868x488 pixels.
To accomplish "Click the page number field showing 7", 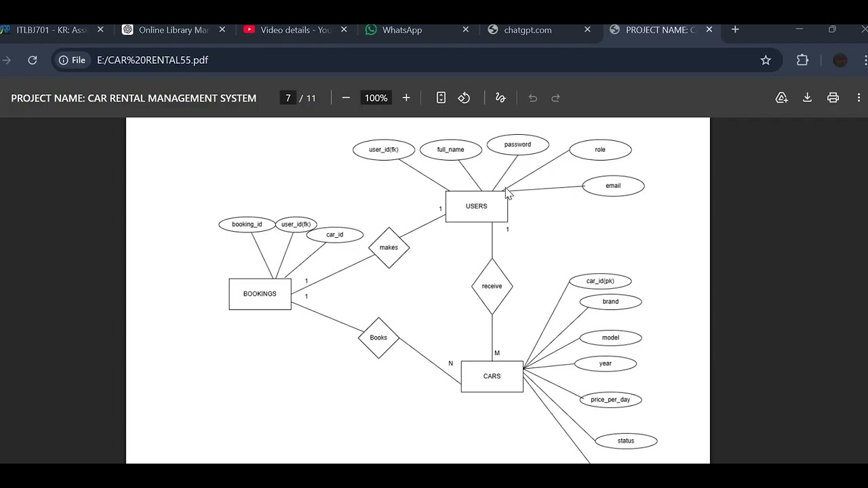I will (x=288, y=98).
